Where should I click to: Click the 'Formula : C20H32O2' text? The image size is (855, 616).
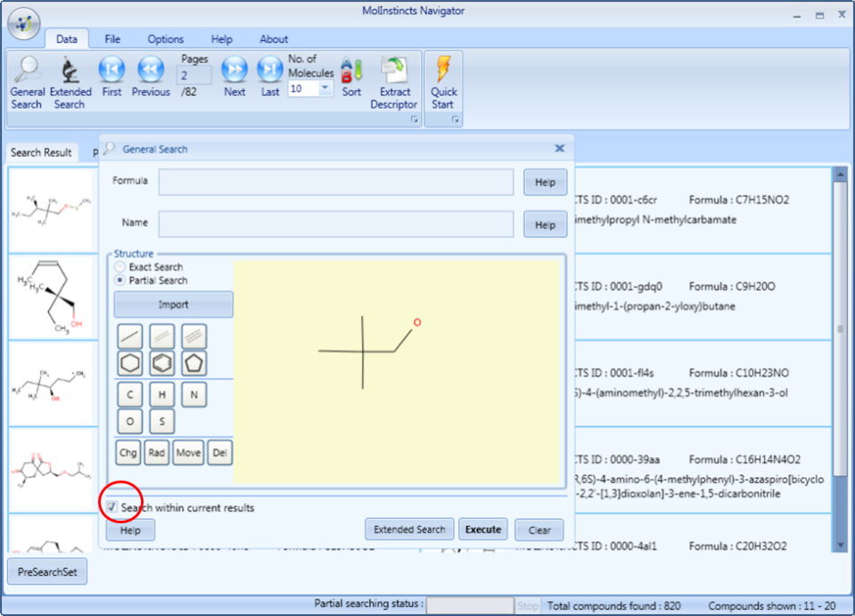(738, 546)
